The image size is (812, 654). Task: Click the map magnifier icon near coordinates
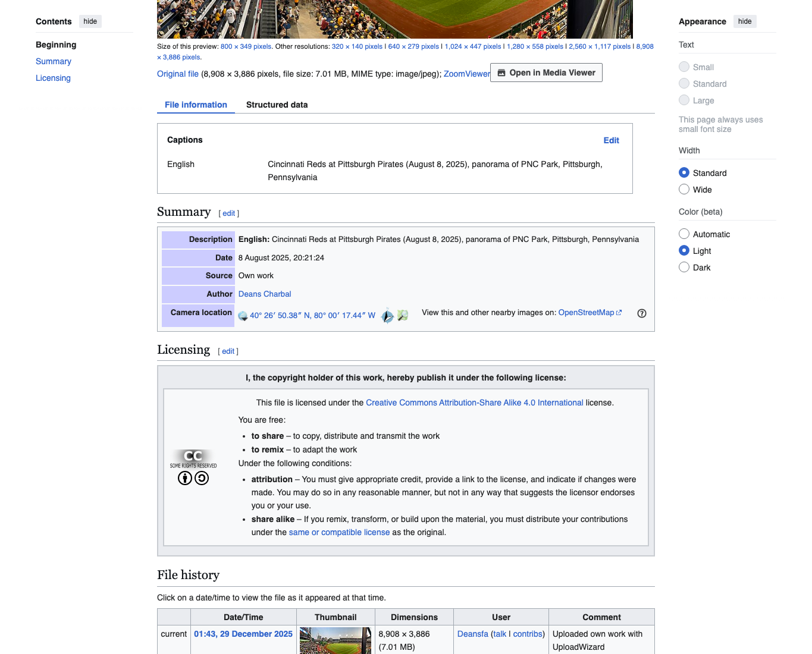click(x=403, y=316)
